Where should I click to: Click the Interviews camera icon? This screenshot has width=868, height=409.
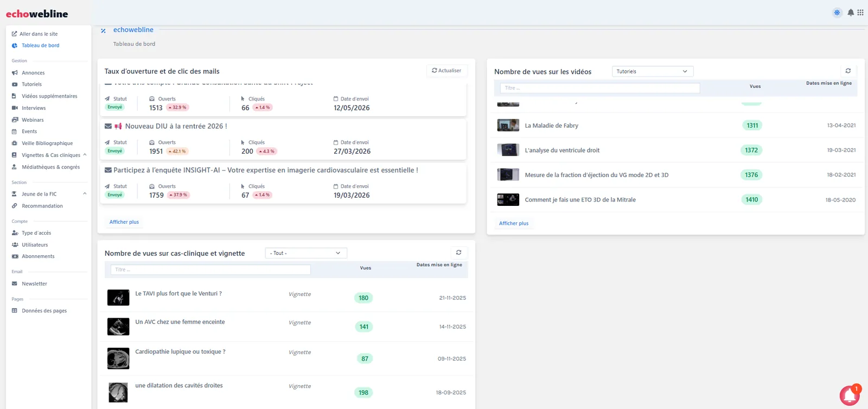pos(15,108)
